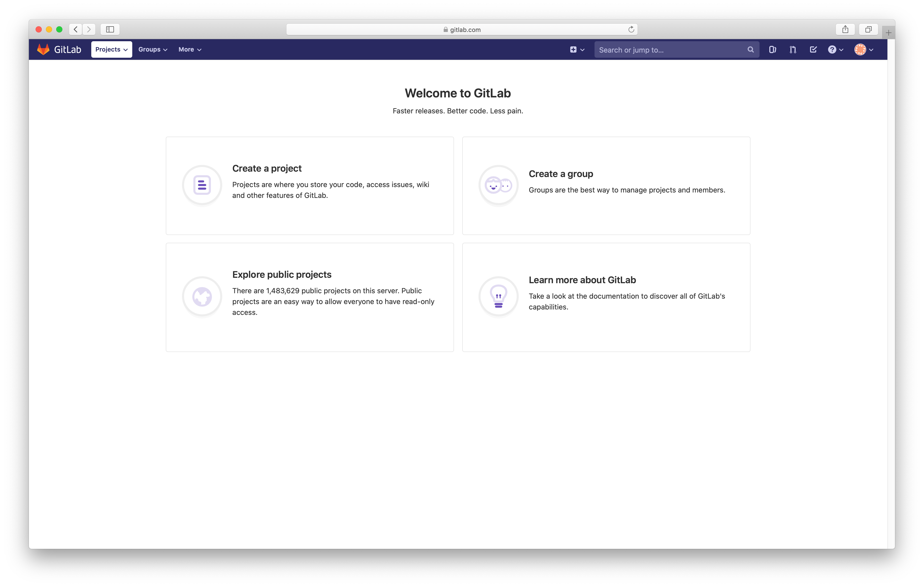The width and height of the screenshot is (924, 587).
Task: Click the GitLab fox logo
Action: coord(43,49)
